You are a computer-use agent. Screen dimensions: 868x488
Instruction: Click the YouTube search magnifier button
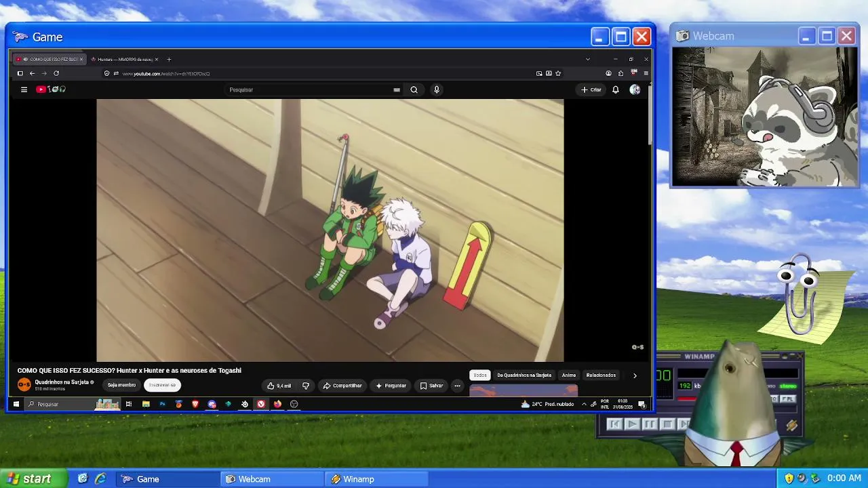414,89
